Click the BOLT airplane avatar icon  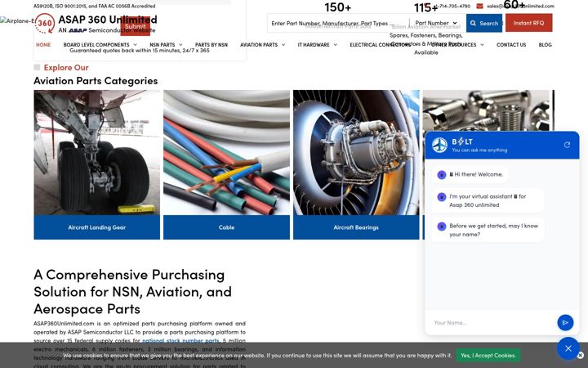click(439, 145)
